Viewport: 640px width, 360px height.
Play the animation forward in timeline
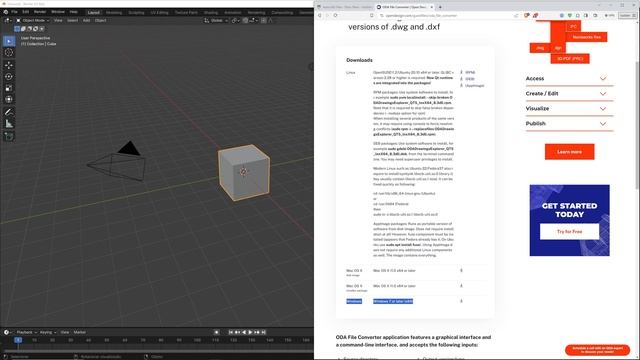(251, 332)
